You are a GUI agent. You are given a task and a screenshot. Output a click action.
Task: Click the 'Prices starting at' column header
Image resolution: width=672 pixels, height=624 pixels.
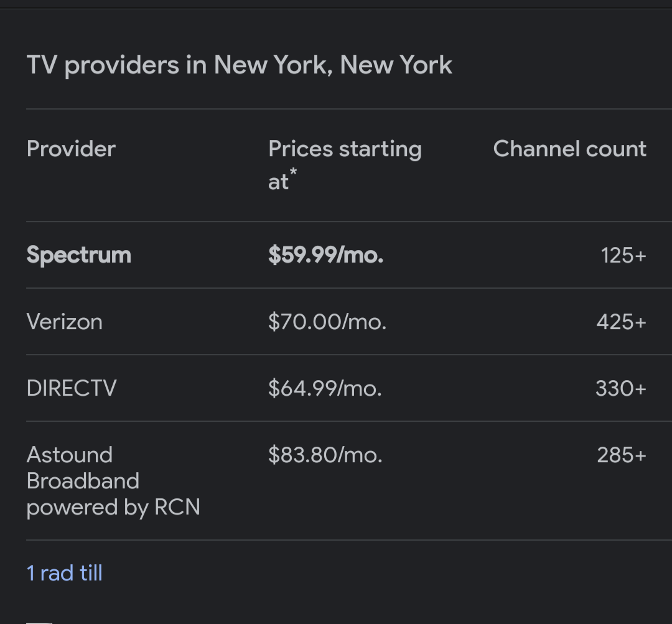pyautogui.click(x=345, y=165)
